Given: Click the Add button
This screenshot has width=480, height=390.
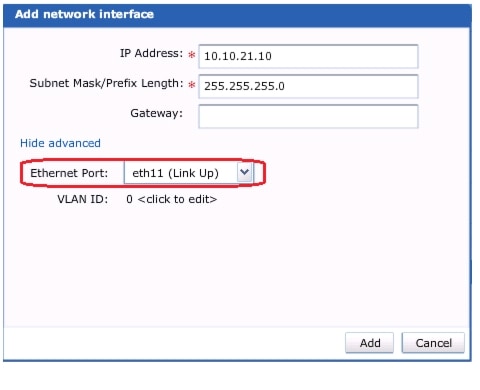Looking at the screenshot, I should click(x=369, y=343).
